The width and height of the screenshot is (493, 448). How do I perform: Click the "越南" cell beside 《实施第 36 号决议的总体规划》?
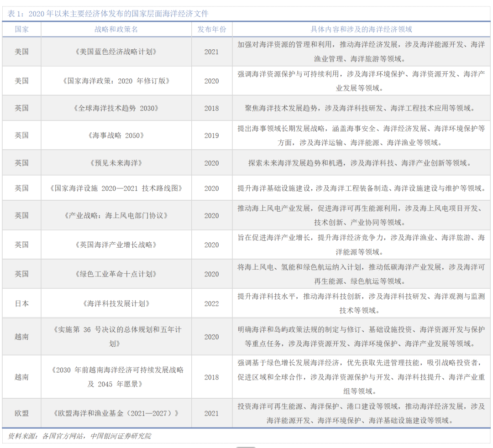[22, 337]
